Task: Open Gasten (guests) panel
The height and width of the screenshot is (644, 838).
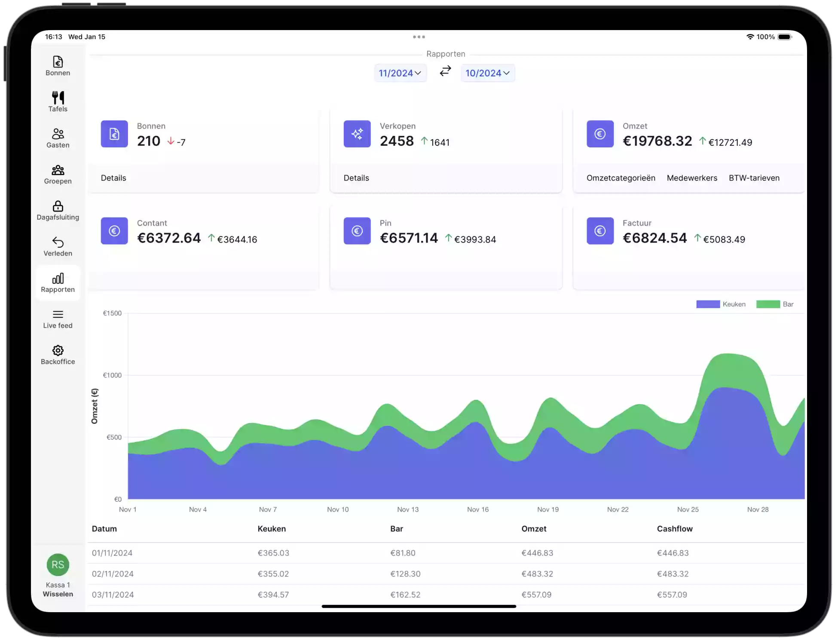Action: [x=58, y=138]
